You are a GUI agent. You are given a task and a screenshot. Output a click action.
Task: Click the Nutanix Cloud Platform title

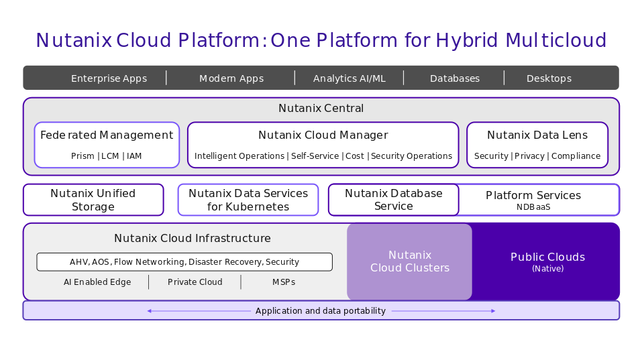[321, 40]
